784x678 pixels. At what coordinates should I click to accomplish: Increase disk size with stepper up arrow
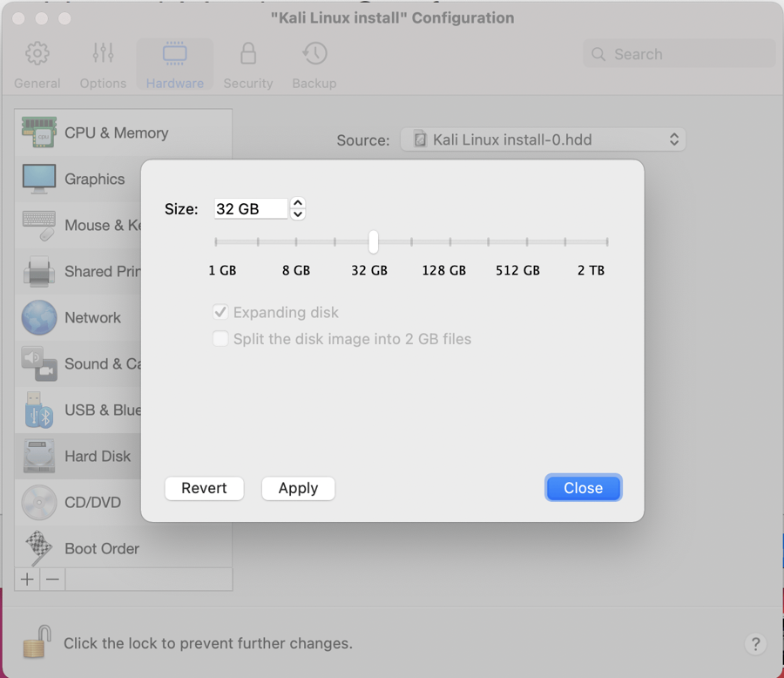(298, 203)
